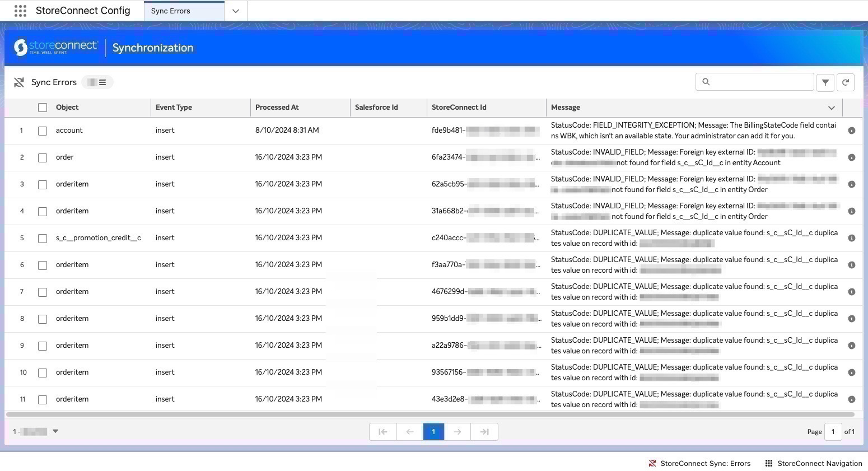Check the row 10 orderitem checkbox
Viewport: 868px width, 471px height.
point(43,373)
